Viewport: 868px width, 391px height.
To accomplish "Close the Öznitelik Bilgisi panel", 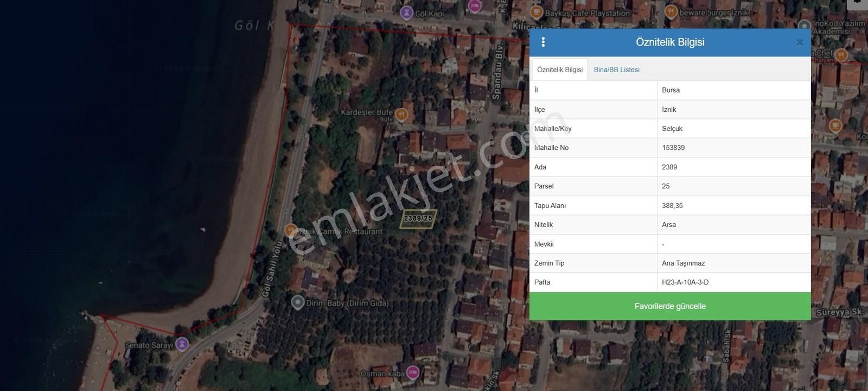I will pos(799,42).
